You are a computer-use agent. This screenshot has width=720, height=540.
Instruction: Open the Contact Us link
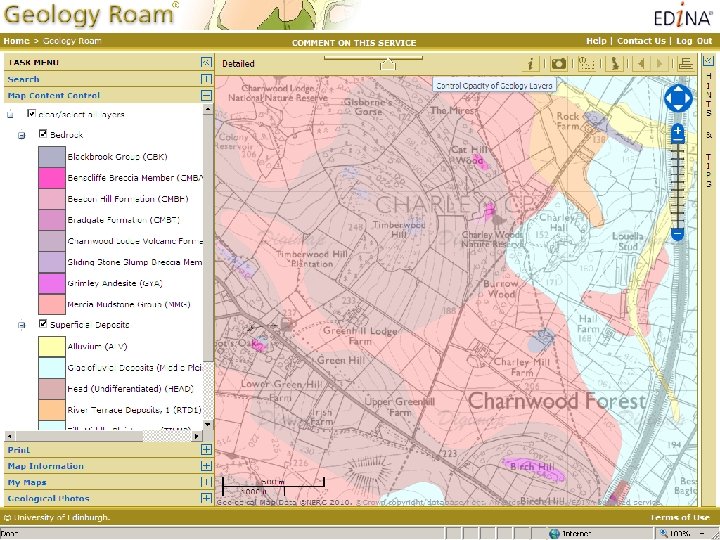click(x=641, y=41)
